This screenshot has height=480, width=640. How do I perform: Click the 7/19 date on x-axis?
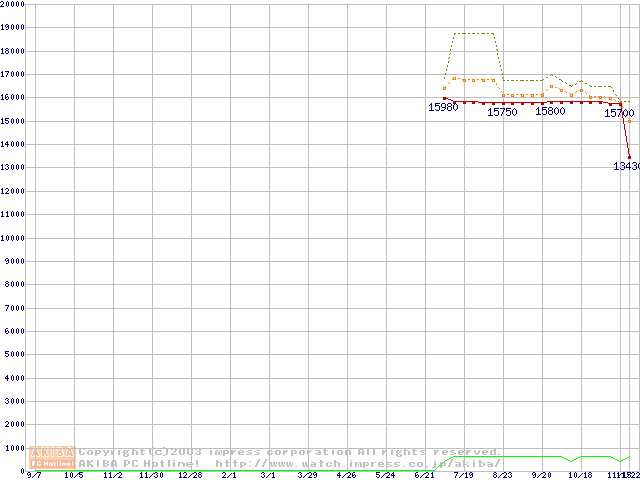(463, 476)
